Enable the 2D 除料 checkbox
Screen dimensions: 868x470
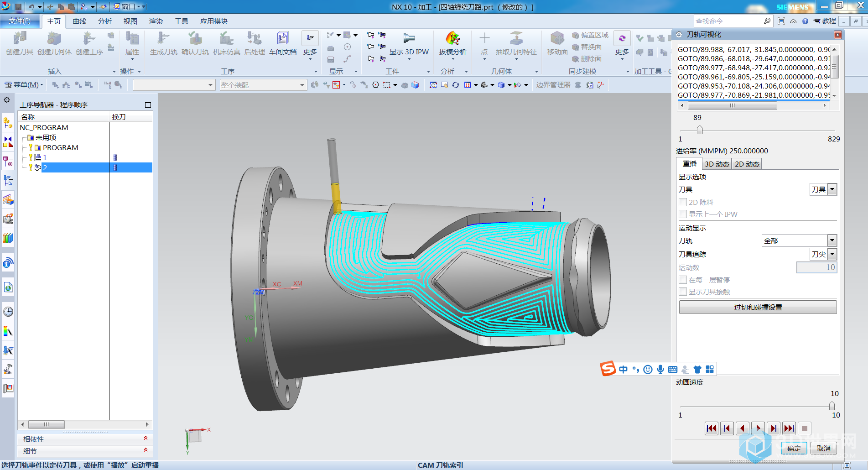point(683,202)
